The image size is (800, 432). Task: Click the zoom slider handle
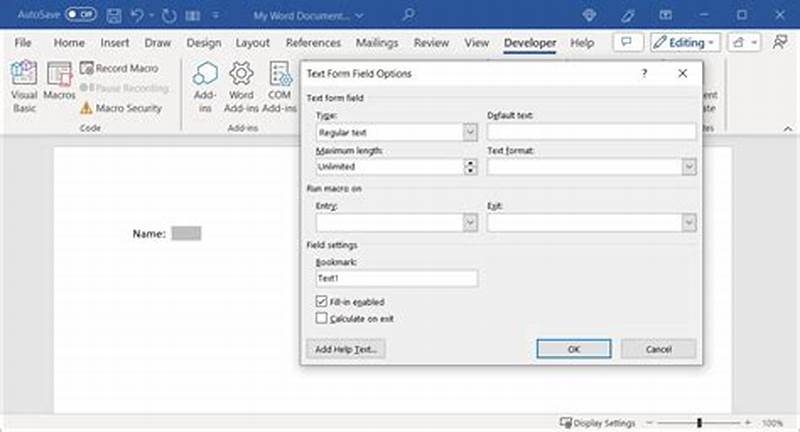coord(699,423)
